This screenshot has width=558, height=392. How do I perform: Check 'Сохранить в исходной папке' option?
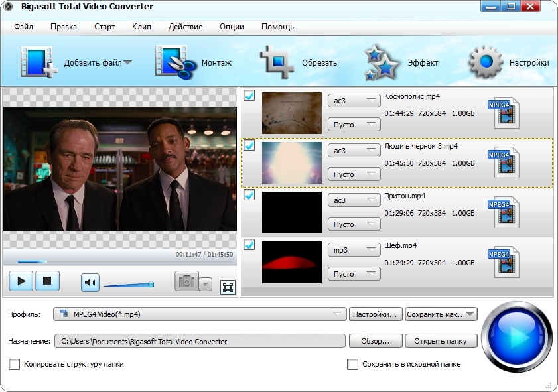click(353, 364)
